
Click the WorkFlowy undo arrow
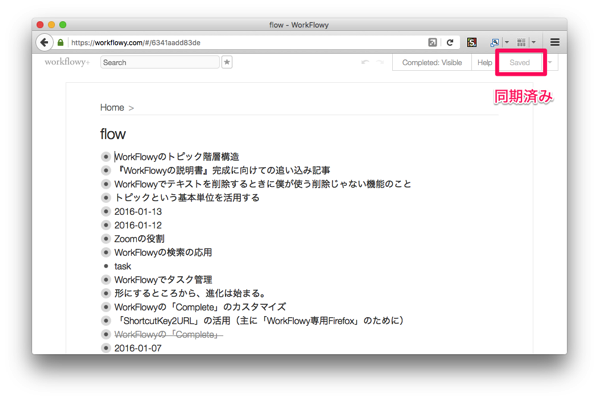[x=365, y=62]
